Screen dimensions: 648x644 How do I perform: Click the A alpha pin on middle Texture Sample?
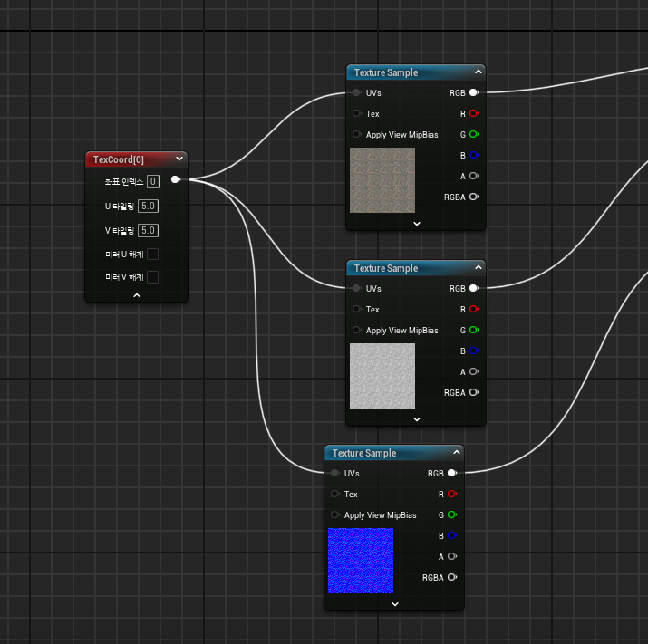(473, 372)
